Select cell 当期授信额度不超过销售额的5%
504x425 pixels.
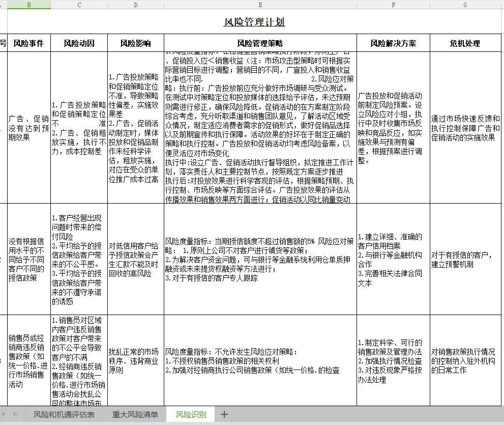coord(260,259)
